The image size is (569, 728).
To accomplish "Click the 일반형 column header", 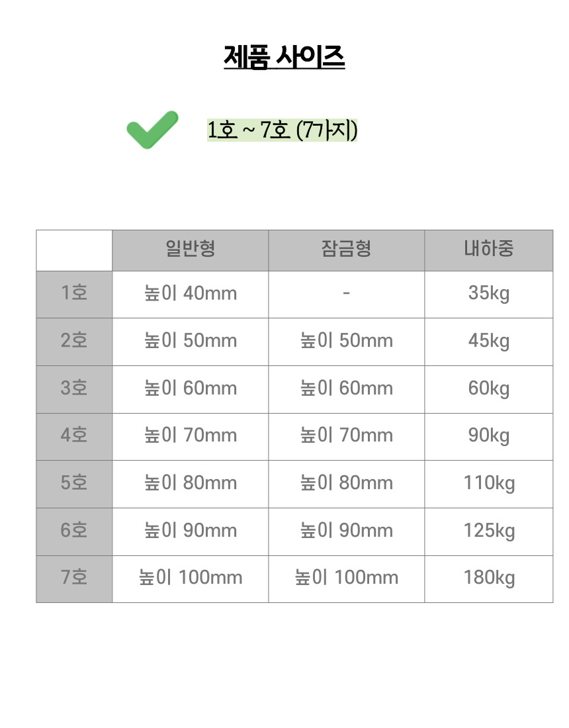I will [191, 250].
